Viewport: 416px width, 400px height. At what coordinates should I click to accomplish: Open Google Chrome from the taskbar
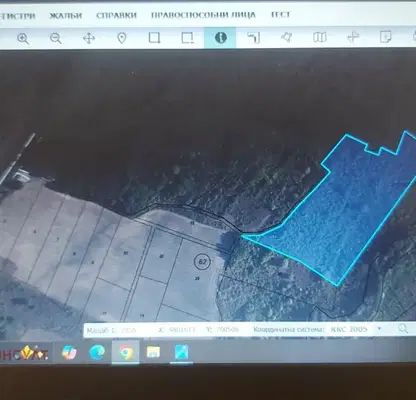(126, 352)
